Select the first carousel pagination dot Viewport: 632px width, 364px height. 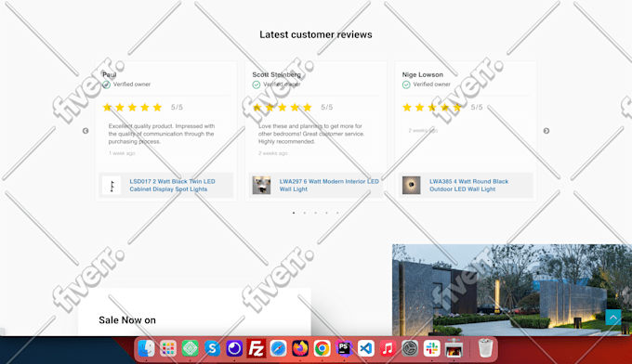pyautogui.click(x=294, y=213)
